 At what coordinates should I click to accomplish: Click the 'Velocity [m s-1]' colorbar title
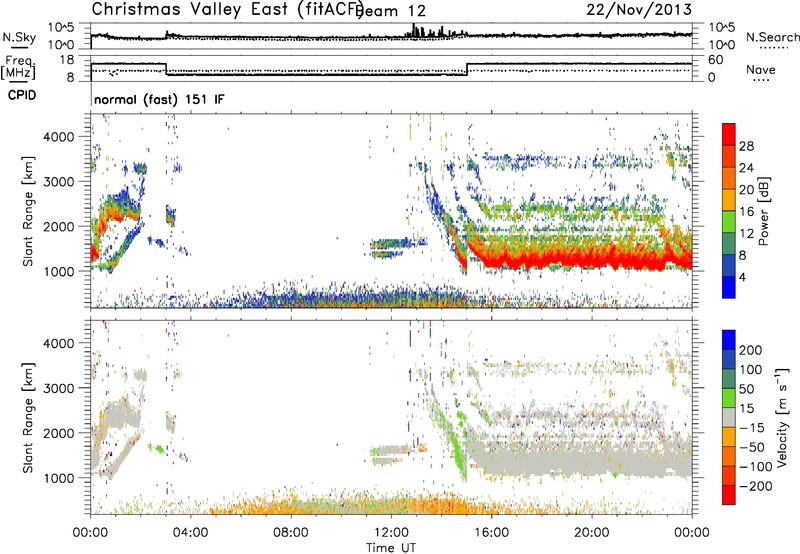pos(782,417)
